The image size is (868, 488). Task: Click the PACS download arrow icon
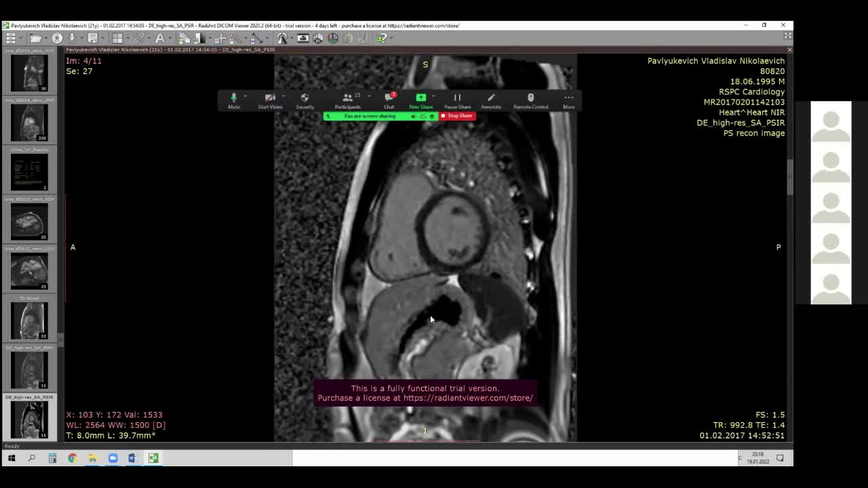[x=73, y=38]
